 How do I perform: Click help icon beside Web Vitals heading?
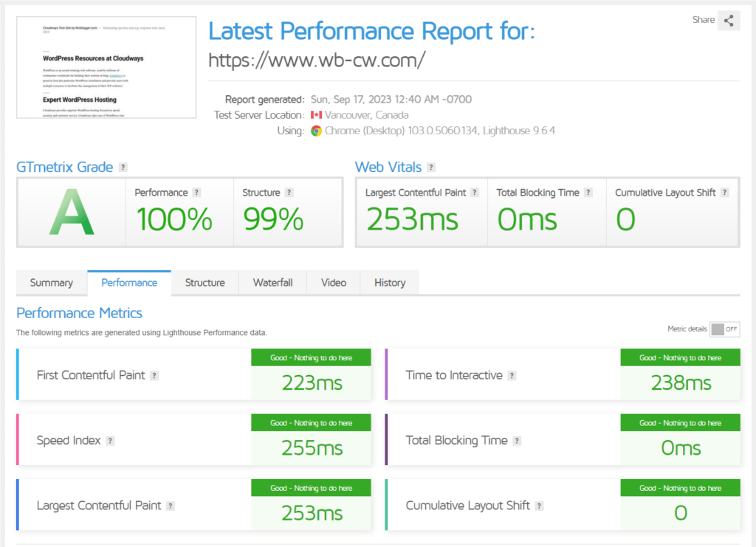pyautogui.click(x=431, y=168)
